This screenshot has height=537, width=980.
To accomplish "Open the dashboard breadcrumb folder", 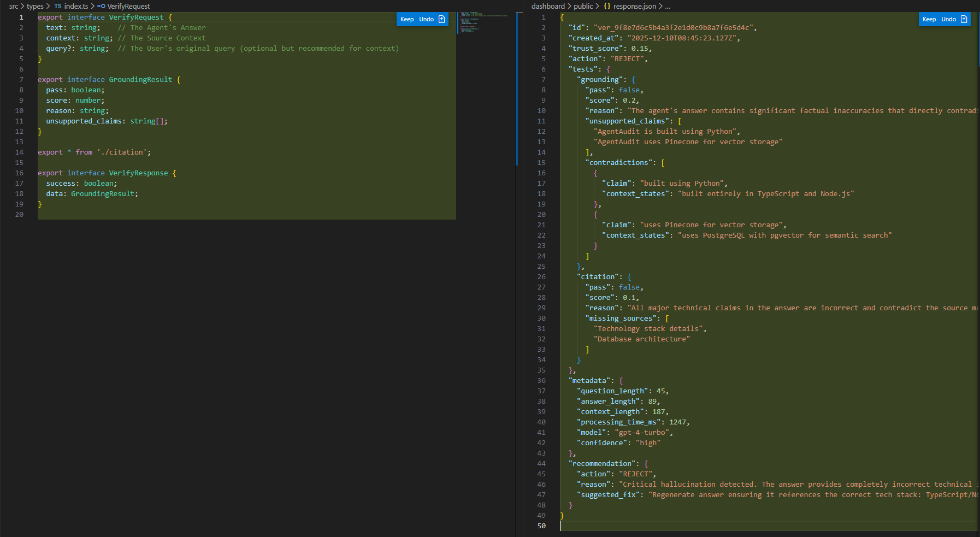I will point(548,7).
